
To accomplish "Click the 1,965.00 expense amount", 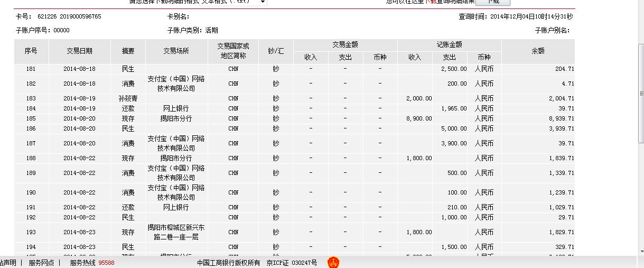I will [x=454, y=108].
